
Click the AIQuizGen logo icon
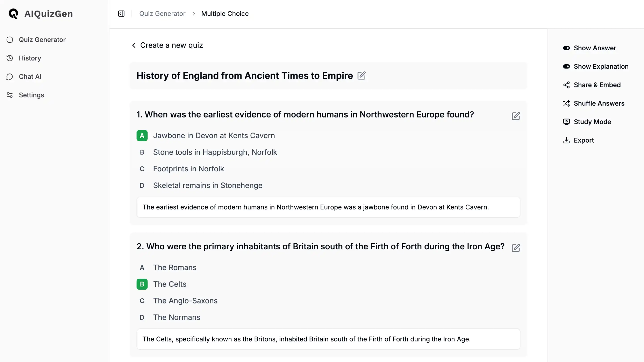pos(13,13)
